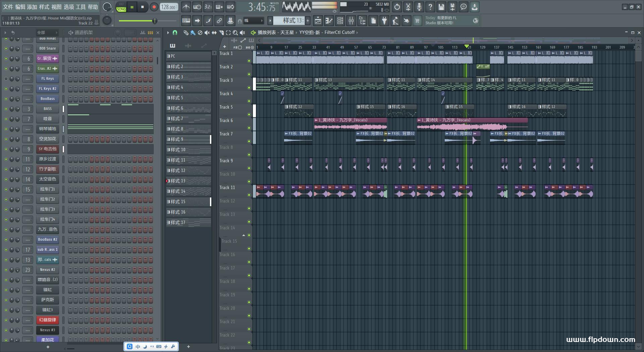The width and height of the screenshot is (644, 352).
Task: Open the 文件 menu
Action: tap(8, 7)
